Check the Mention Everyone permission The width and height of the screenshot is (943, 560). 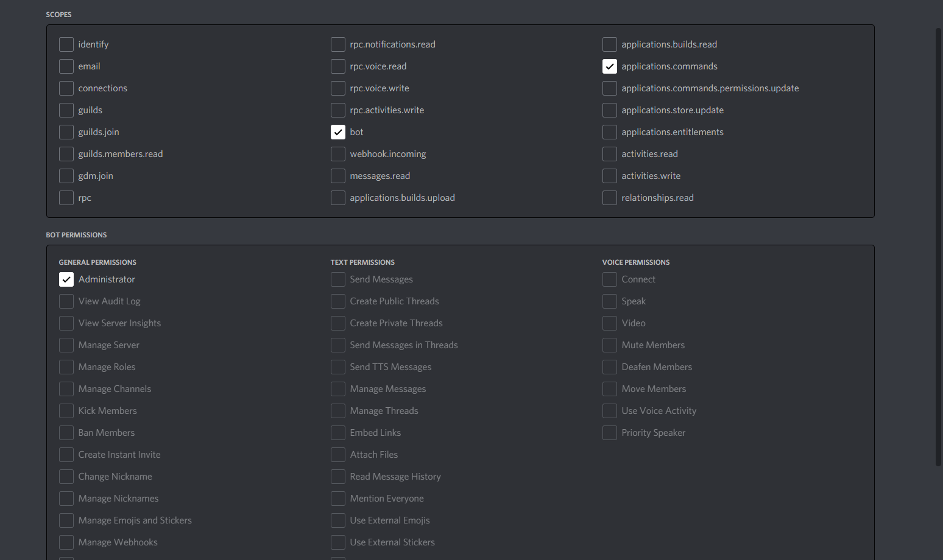pyautogui.click(x=337, y=498)
